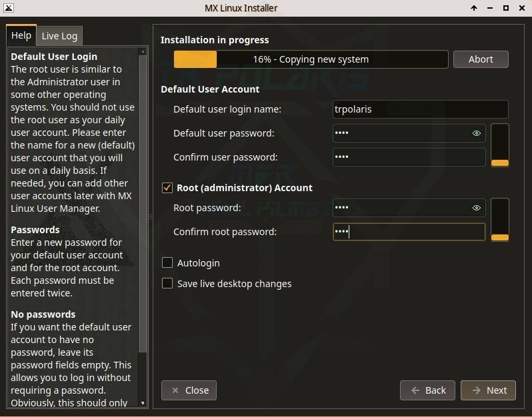Switch to the Live Log tab
This screenshot has width=532, height=417.
pyautogui.click(x=59, y=36)
